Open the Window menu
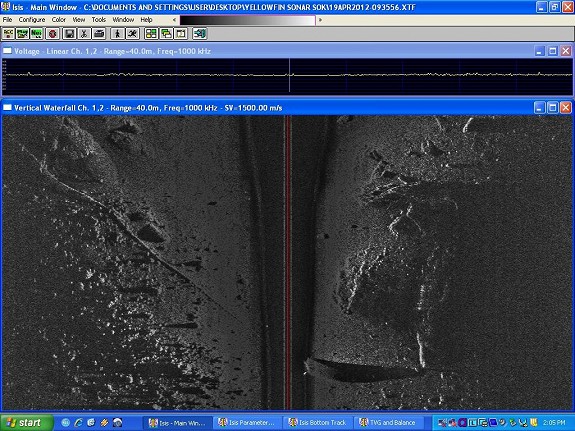 tap(123, 19)
